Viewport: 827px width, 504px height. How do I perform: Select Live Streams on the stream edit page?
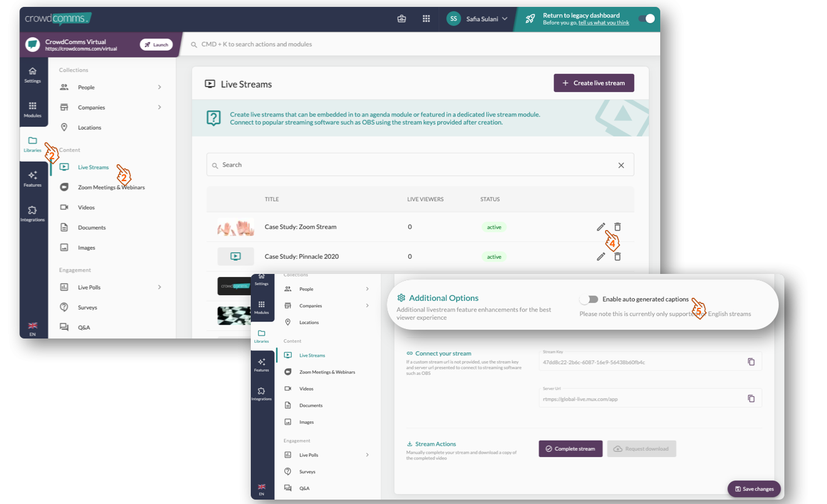(x=312, y=355)
